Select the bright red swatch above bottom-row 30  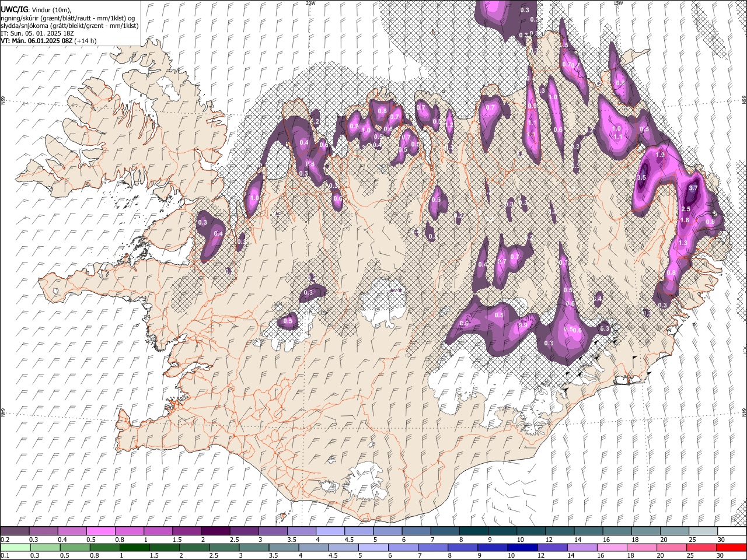731,547
